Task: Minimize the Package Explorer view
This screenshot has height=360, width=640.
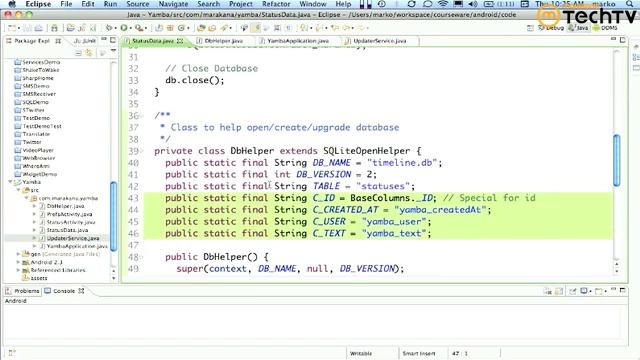Action: click(104, 40)
